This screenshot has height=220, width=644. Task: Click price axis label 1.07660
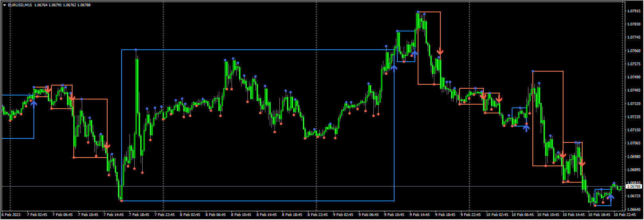point(634,51)
